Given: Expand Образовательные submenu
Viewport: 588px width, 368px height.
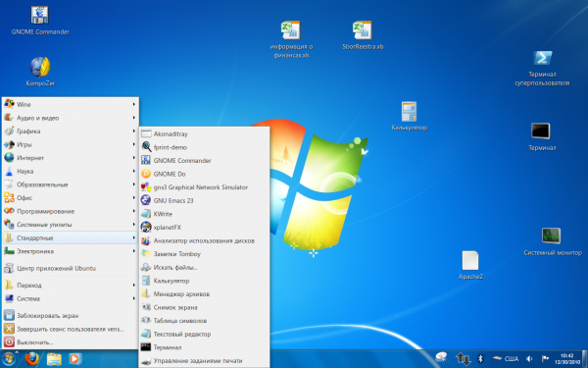Looking at the screenshot, I should coord(71,184).
